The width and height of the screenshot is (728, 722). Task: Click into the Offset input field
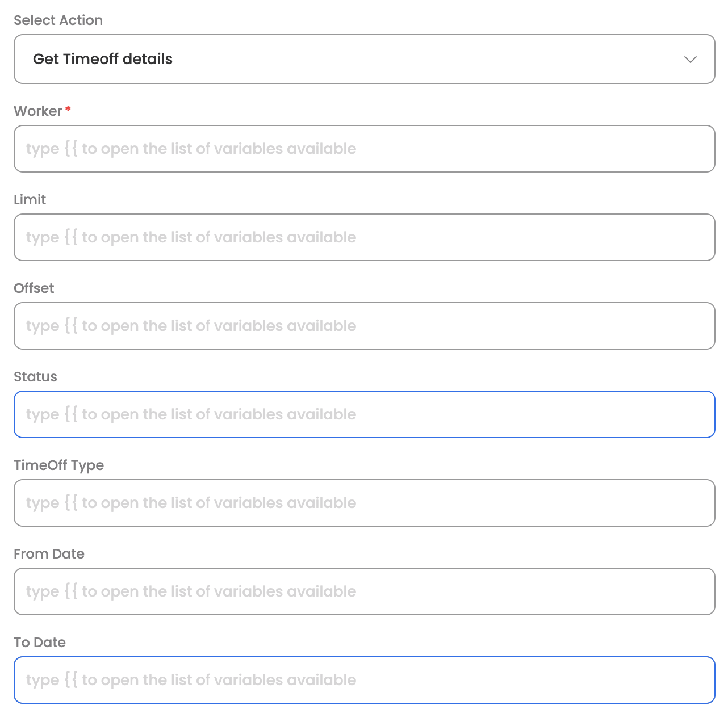363,326
